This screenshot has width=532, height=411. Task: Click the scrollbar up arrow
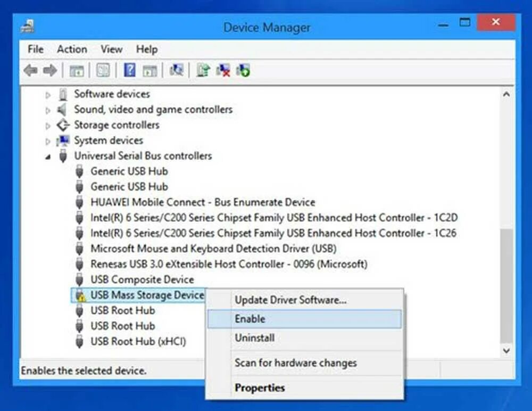[x=506, y=94]
